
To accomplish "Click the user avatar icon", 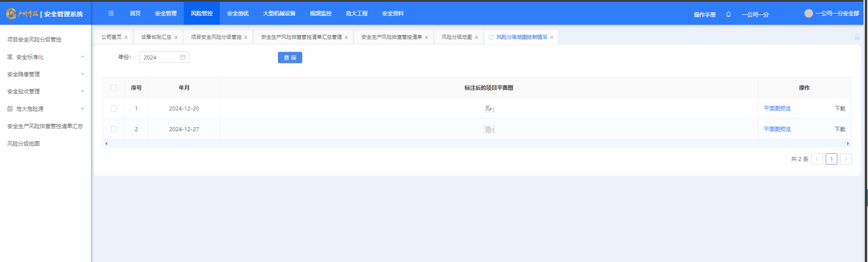I will (808, 14).
